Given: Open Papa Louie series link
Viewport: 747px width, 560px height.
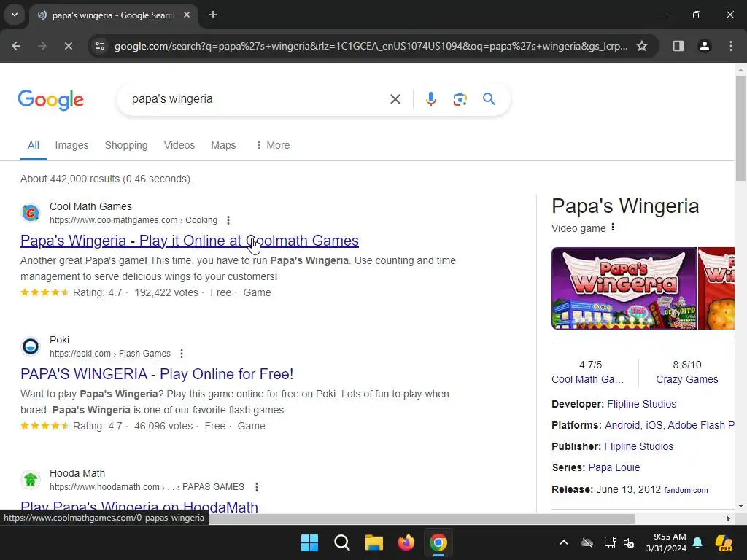Looking at the screenshot, I should click(x=614, y=467).
